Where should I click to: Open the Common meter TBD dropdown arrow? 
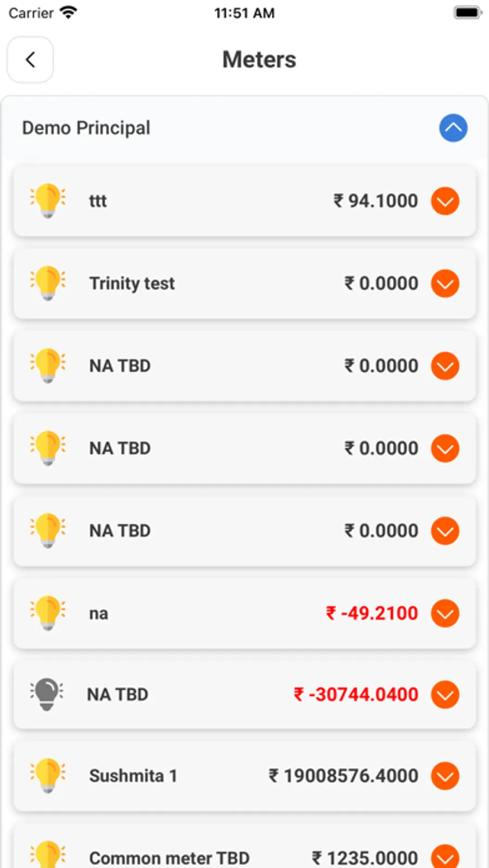[x=445, y=857]
